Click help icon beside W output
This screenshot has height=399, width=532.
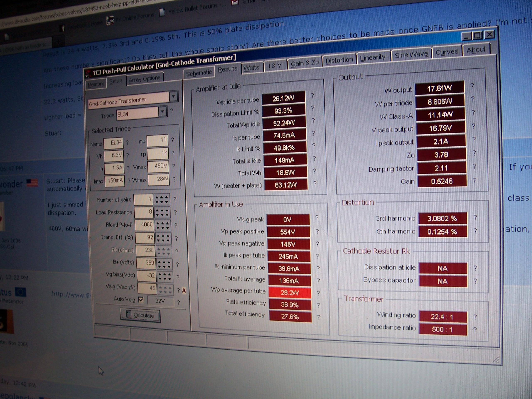point(472,86)
